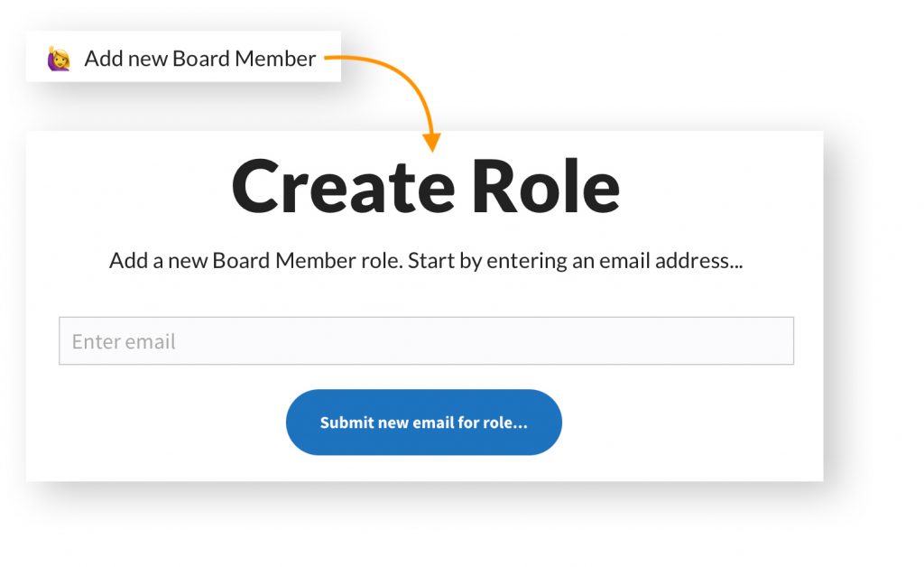Click the Enter email input field
The width and height of the screenshot is (924, 567).
[x=426, y=341]
